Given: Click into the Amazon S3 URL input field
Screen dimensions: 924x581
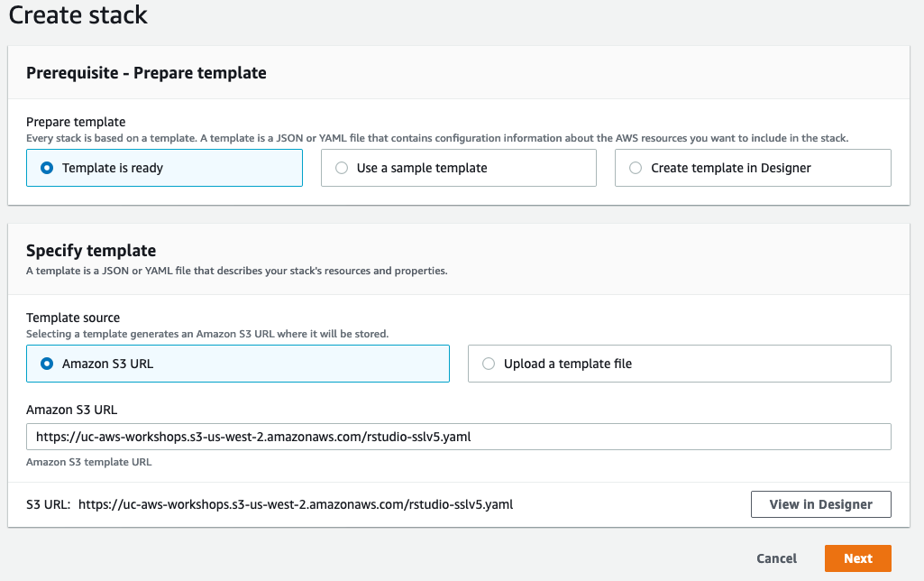Looking at the screenshot, I should click(x=459, y=437).
